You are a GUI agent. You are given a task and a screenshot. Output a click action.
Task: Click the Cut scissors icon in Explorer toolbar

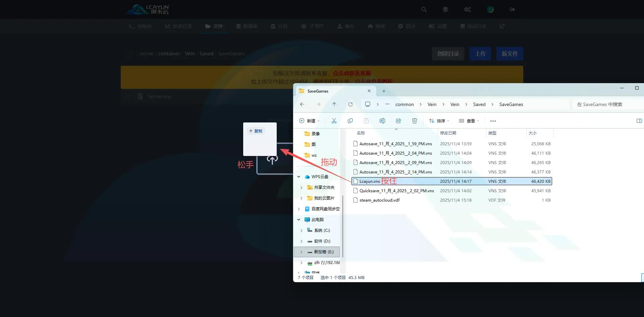point(334,121)
